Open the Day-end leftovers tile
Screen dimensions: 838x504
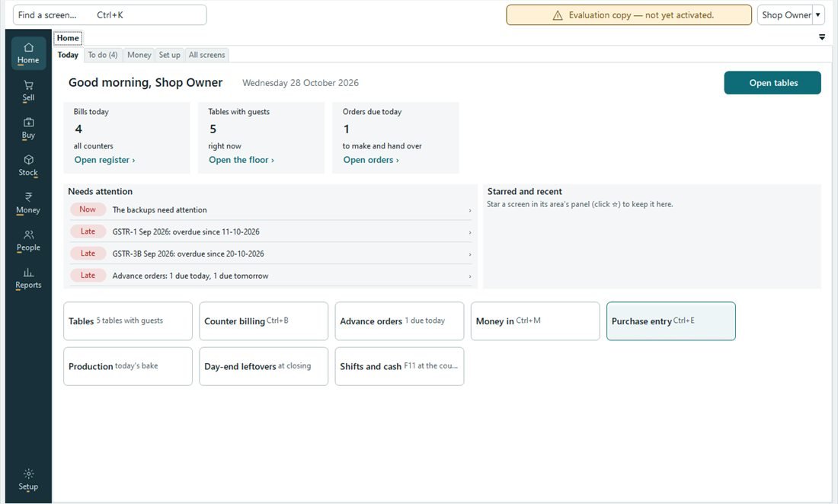click(x=264, y=366)
